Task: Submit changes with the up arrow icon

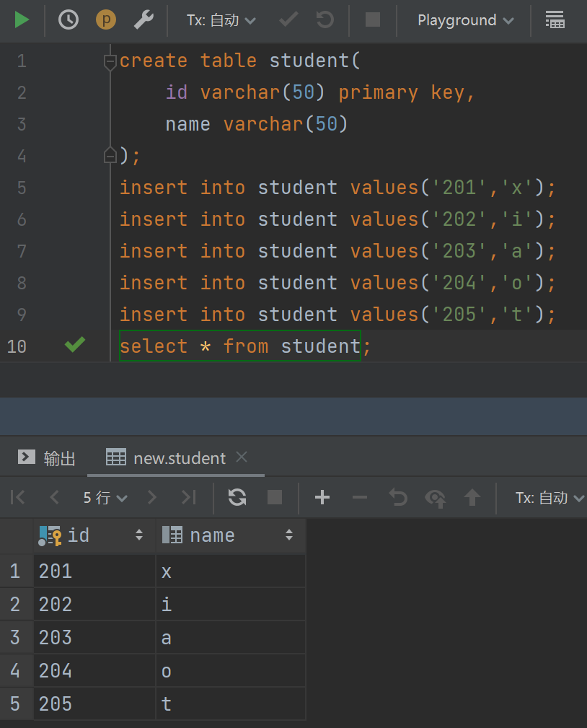Action: tap(472, 498)
